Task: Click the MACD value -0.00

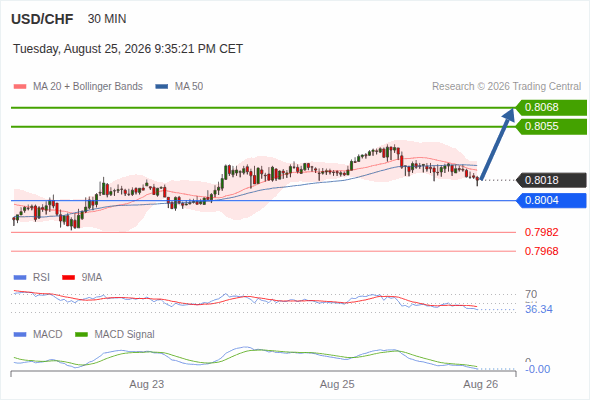Action: point(538,369)
